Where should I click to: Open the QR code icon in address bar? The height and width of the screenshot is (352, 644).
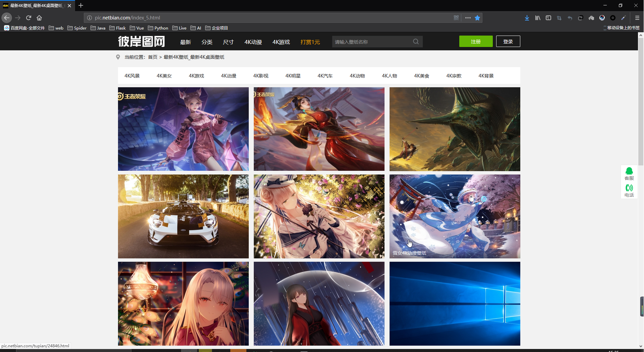[456, 18]
